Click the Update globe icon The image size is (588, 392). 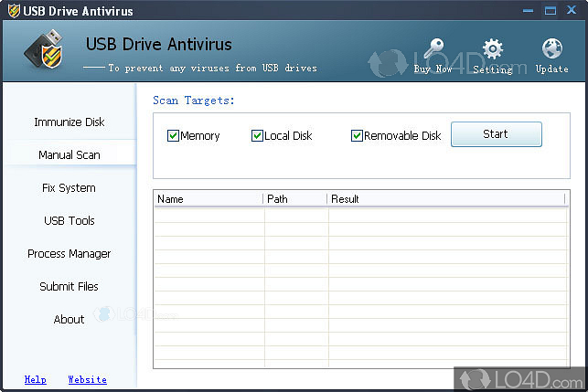point(551,49)
